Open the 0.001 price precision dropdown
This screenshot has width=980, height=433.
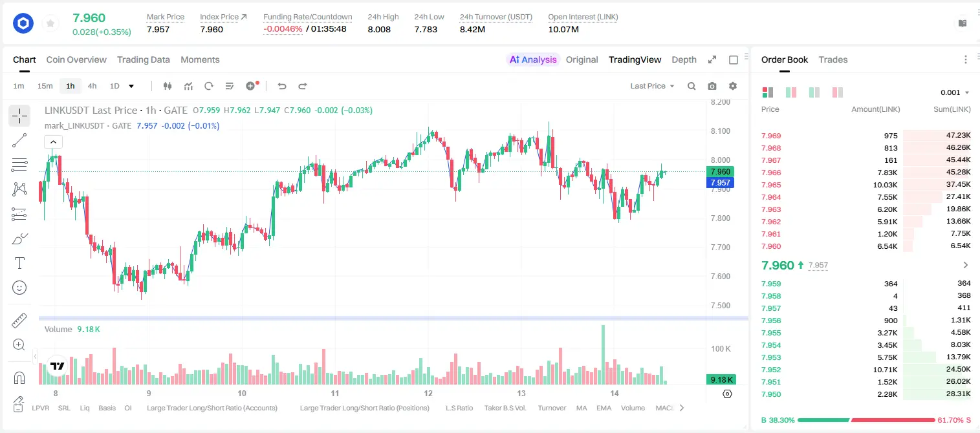click(955, 92)
